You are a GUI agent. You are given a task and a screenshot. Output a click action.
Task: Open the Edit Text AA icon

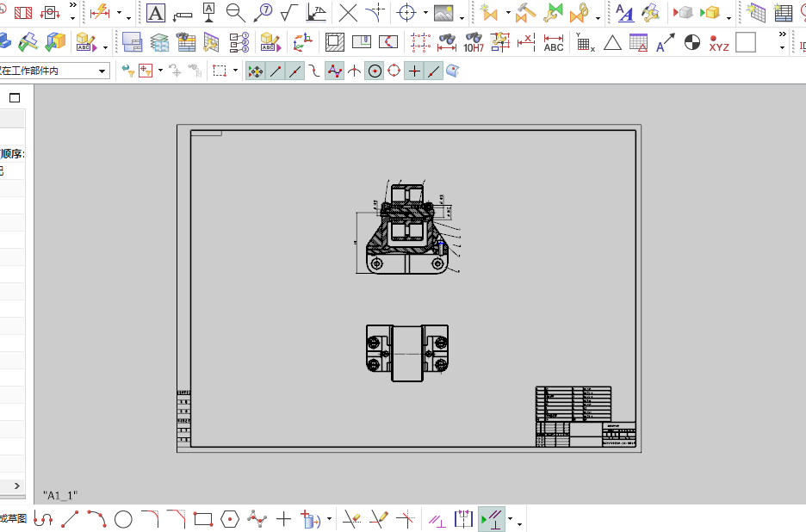tap(624, 13)
